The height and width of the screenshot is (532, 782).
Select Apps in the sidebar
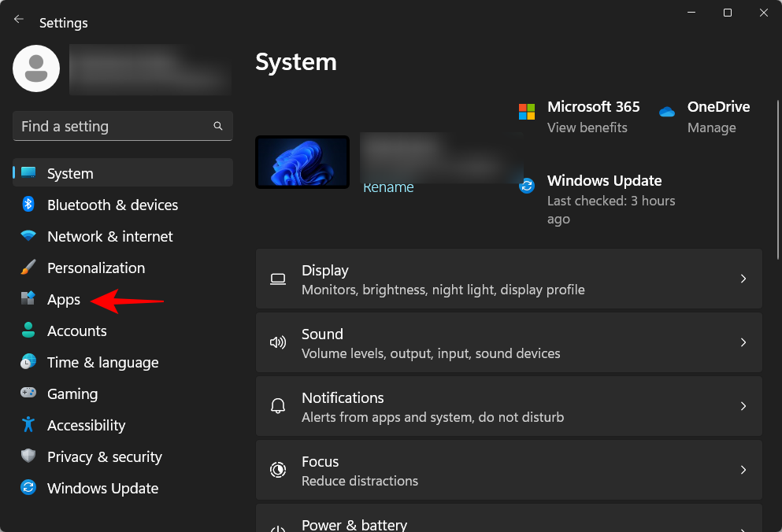coord(64,299)
